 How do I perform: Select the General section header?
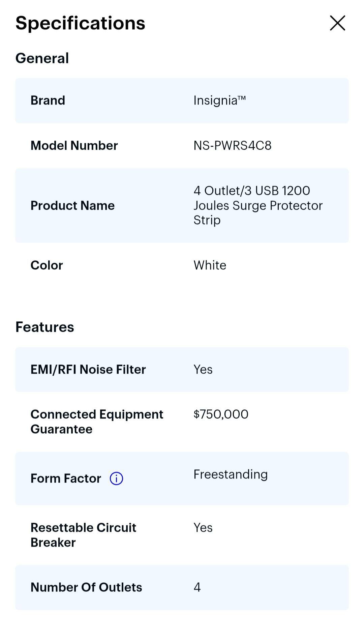[42, 58]
